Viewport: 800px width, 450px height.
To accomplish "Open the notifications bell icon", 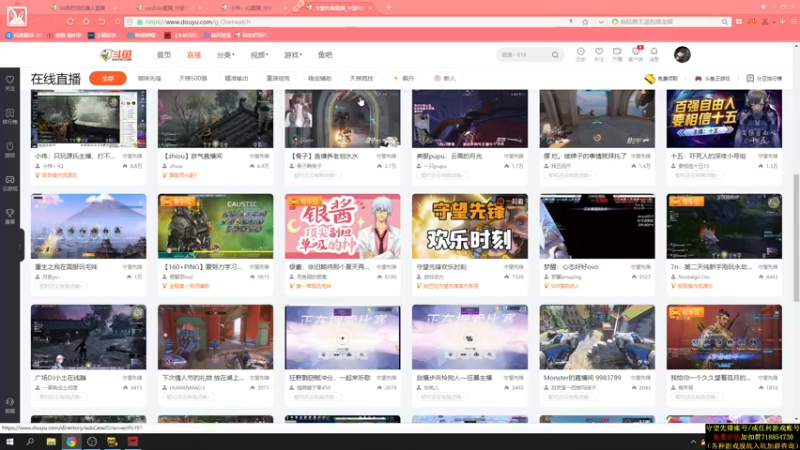I will click(x=654, y=54).
